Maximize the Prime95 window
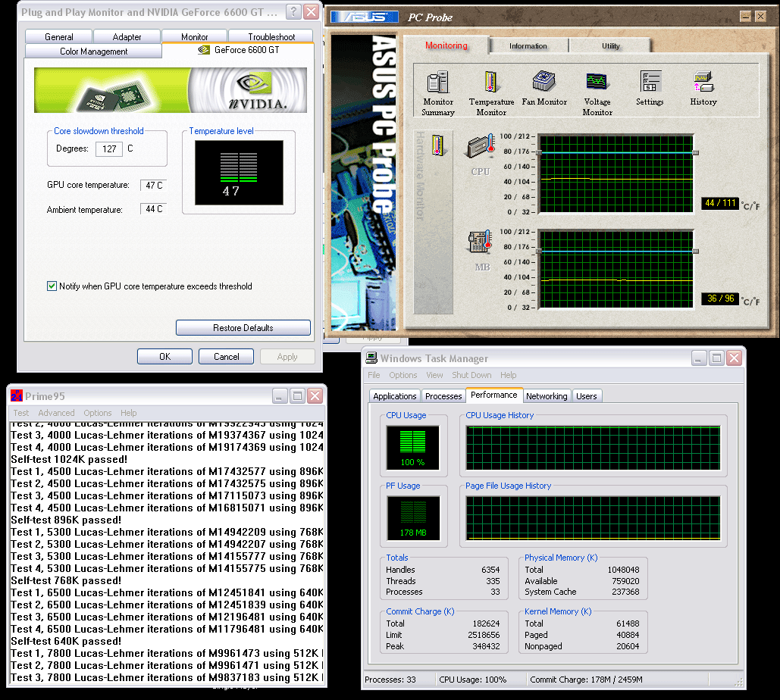The width and height of the screenshot is (780, 700). coord(297,395)
